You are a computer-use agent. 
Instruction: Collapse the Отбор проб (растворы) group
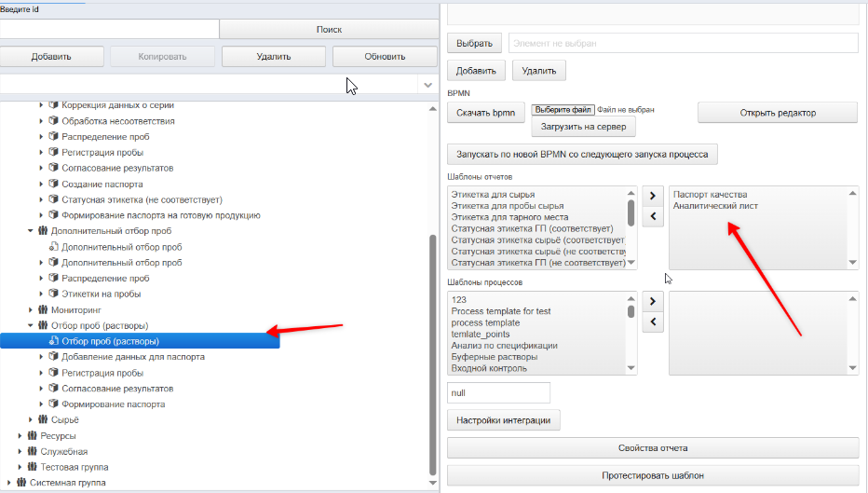[31, 325]
